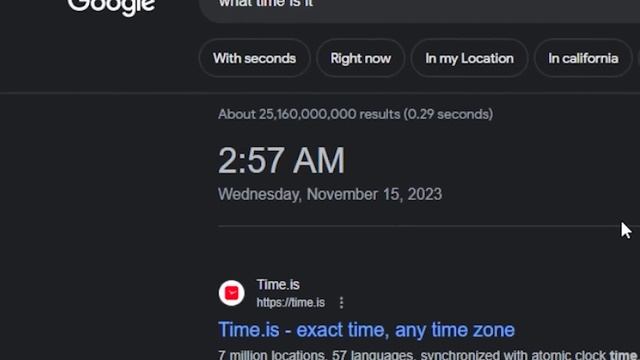
Task: Click the partially visible chip after 'In california'
Action: click(639, 58)
